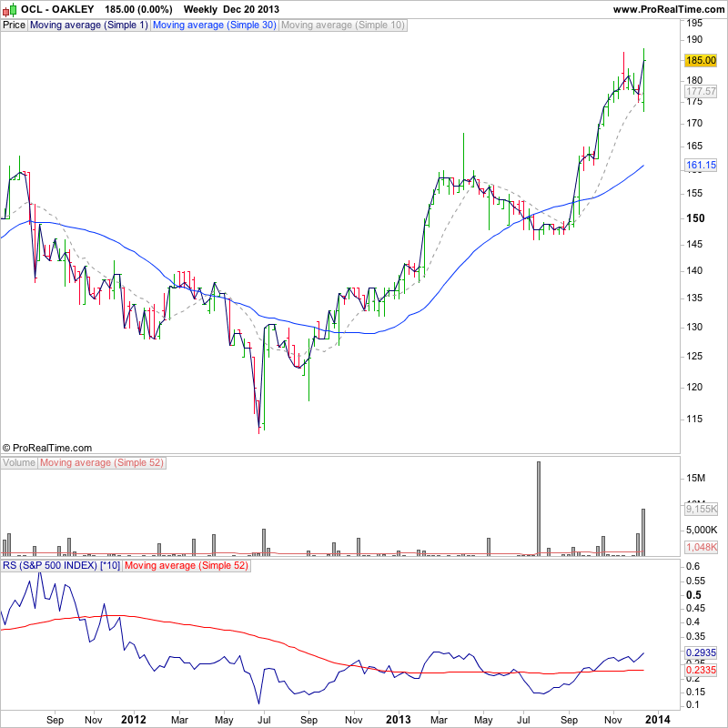Click the 0.2935 RS value tag

(701, 652)
